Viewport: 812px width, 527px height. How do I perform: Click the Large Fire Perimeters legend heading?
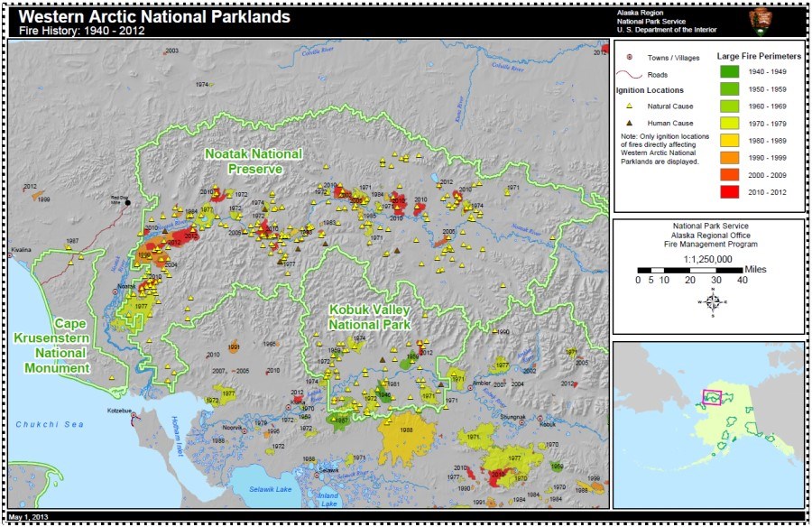pos(759,56)
